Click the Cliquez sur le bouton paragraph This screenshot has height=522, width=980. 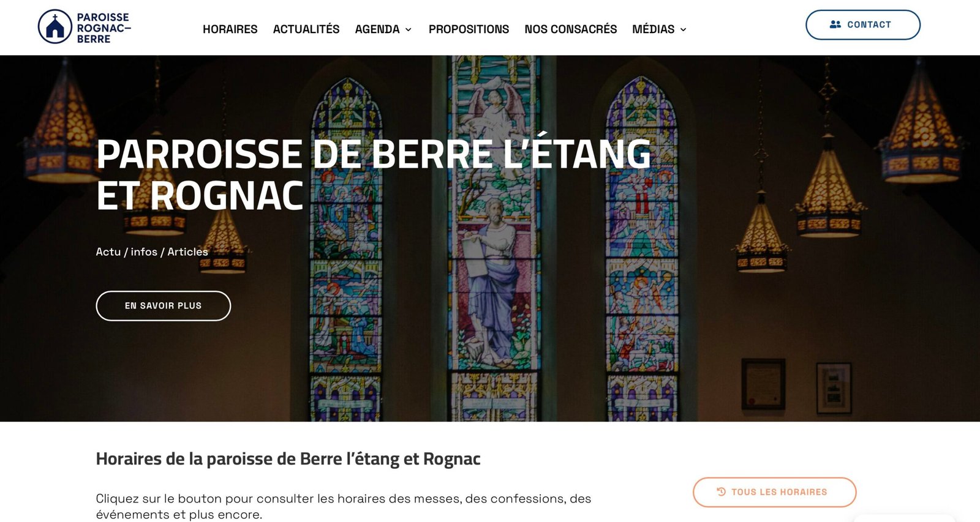343,506
